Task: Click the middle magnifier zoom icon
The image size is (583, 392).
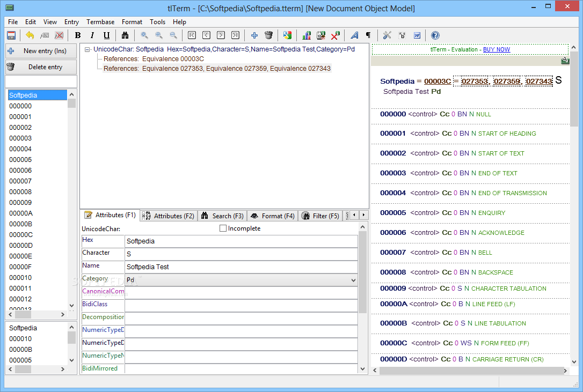Action: point(159,35)
